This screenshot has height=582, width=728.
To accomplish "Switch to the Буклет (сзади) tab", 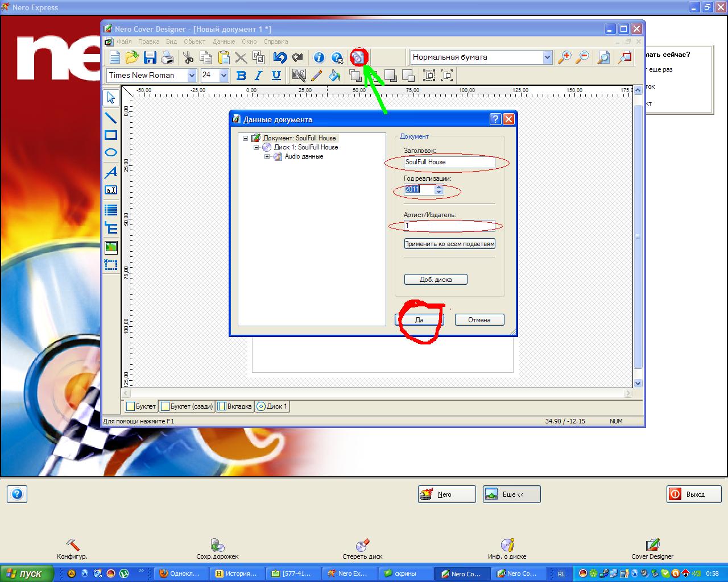I will (x=187, y=406).
